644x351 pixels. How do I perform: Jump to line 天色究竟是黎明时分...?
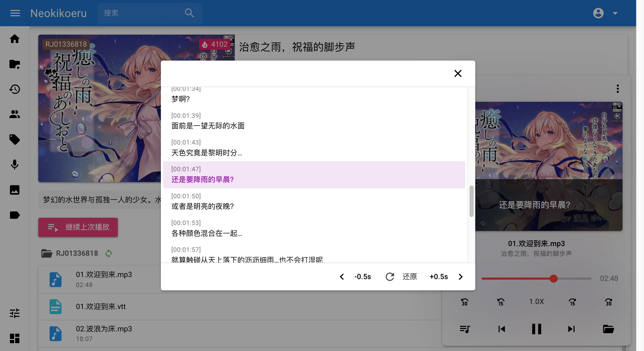(314, 148)
